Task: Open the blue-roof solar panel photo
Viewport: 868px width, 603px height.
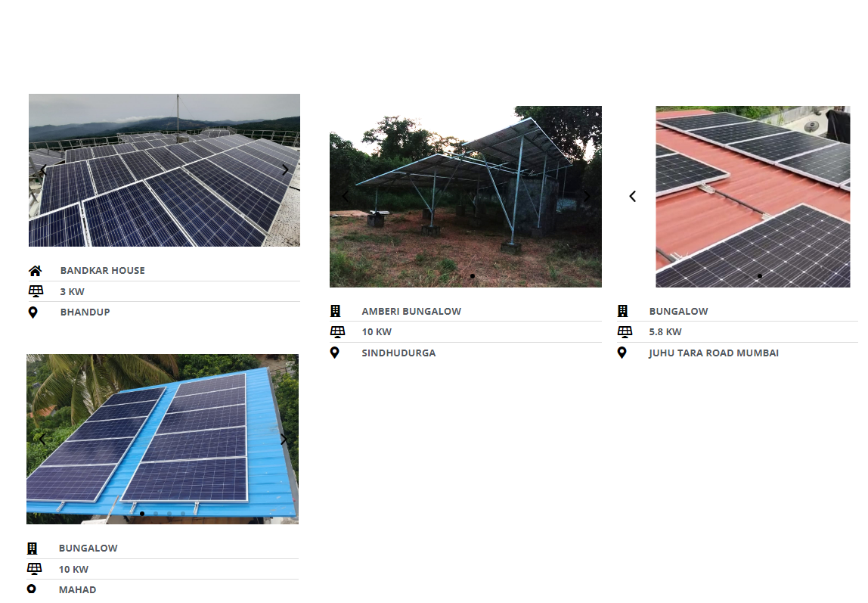Action: 163,439
